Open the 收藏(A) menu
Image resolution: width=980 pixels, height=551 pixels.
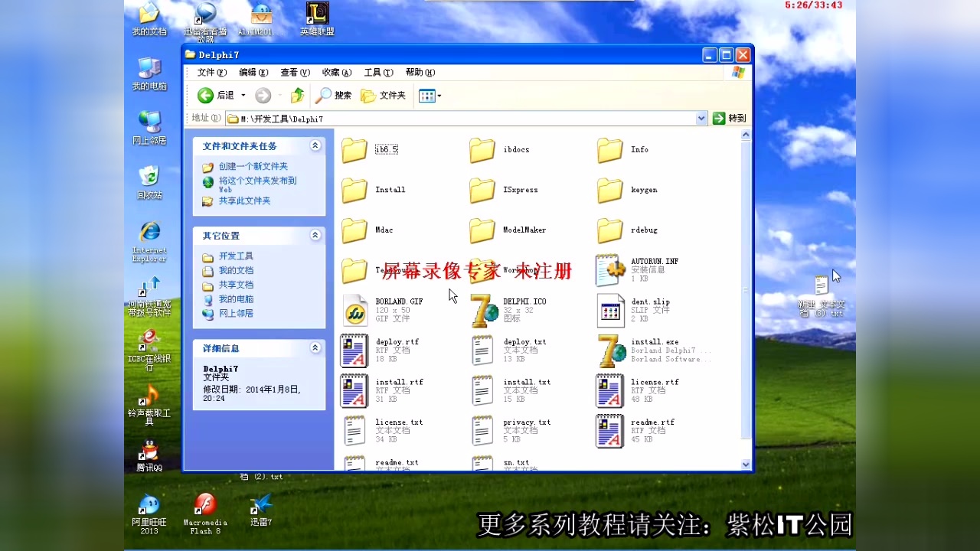337,73
